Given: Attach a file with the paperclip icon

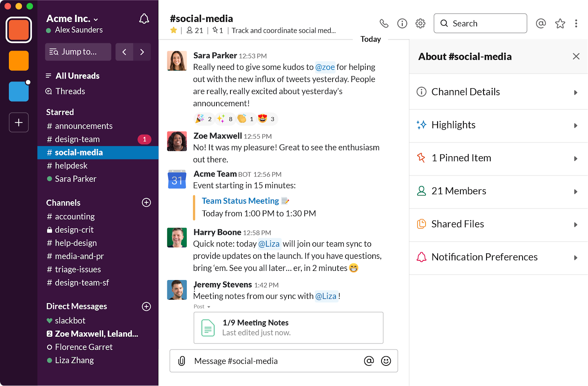Looking at the screenshot, I should click(182, 361).
